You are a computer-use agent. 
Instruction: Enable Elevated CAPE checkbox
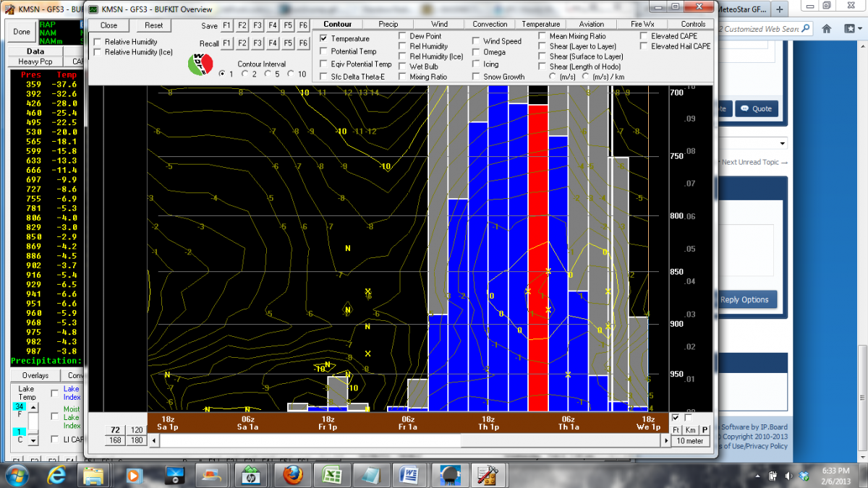pyautogui.click(x=644, y=35)
